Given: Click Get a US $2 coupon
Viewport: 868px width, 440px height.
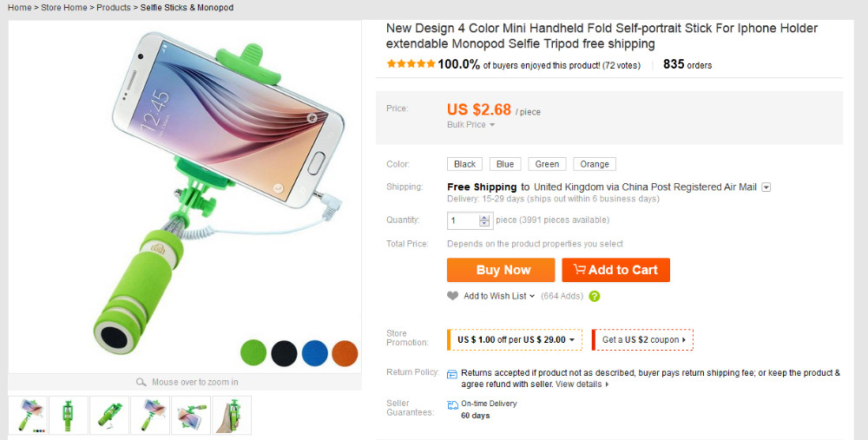Looking at the screenshot, I should coord(643,339).
